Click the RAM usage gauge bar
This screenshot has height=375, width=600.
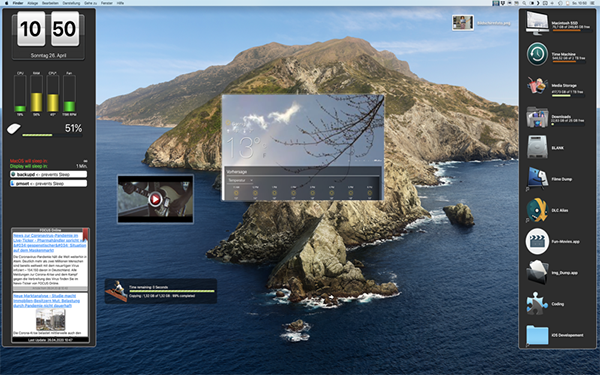[x=36, y=94]
